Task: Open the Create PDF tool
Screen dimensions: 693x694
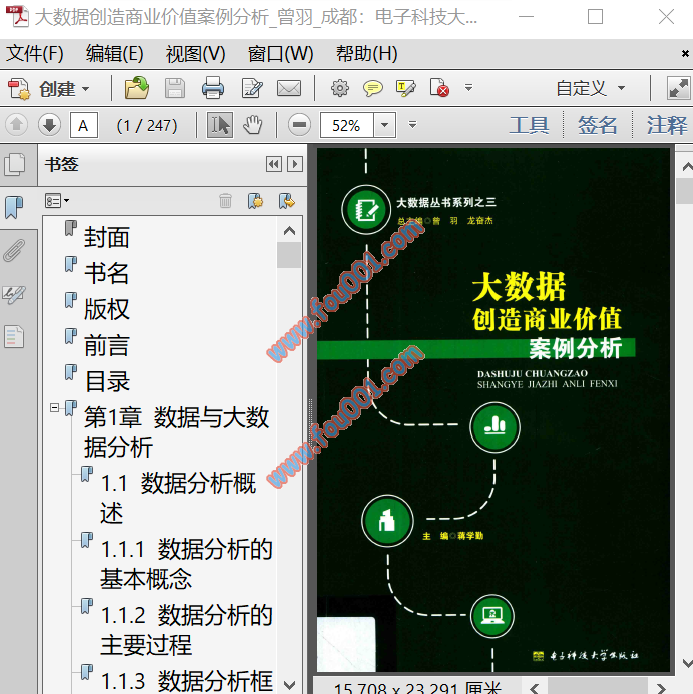Action: [x=48, y=89]
